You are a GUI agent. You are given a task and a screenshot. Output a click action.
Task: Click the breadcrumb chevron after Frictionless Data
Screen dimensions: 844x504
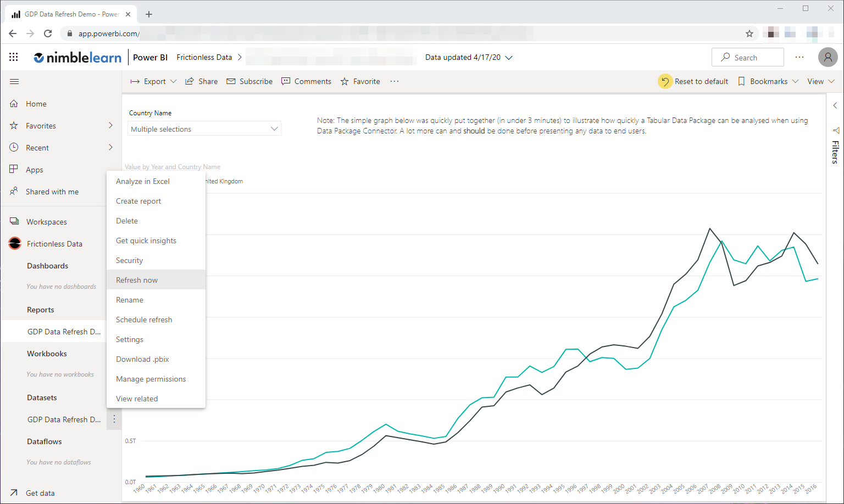pos(240,57)
